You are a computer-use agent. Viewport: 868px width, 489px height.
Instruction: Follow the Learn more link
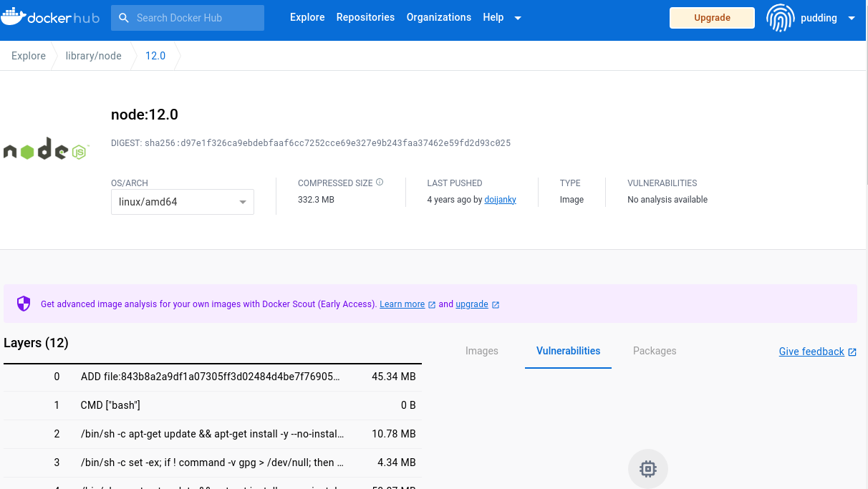(x=402, y=304)
